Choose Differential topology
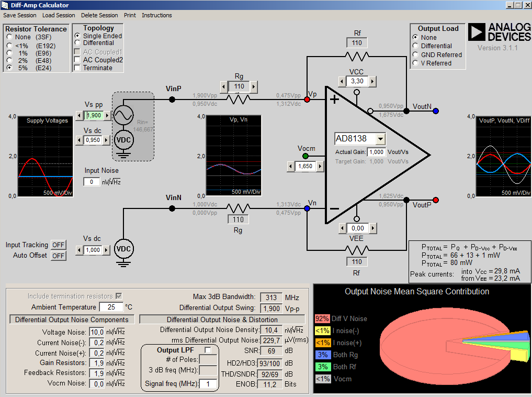The image size is (532, 397). point(77,43)
